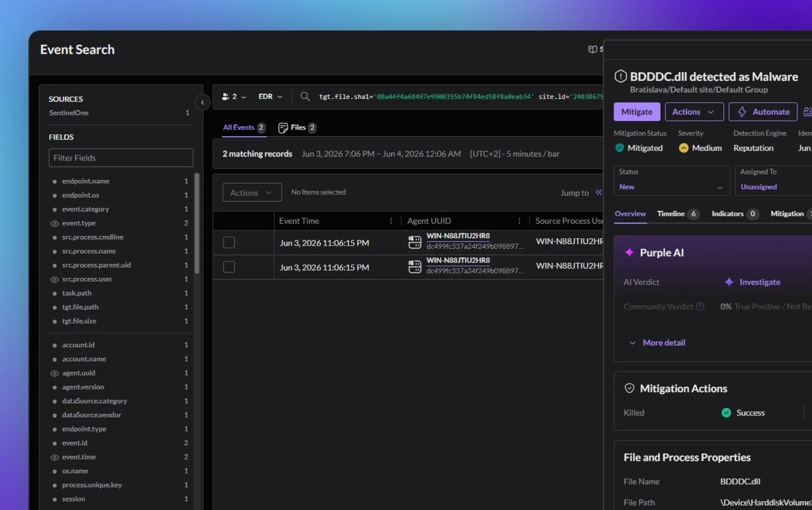Click the Mitigation Actions shield icon
Image resolution: width=812 pixels, height=510 pixels.
pyautogui.click(x=629, y=388)
